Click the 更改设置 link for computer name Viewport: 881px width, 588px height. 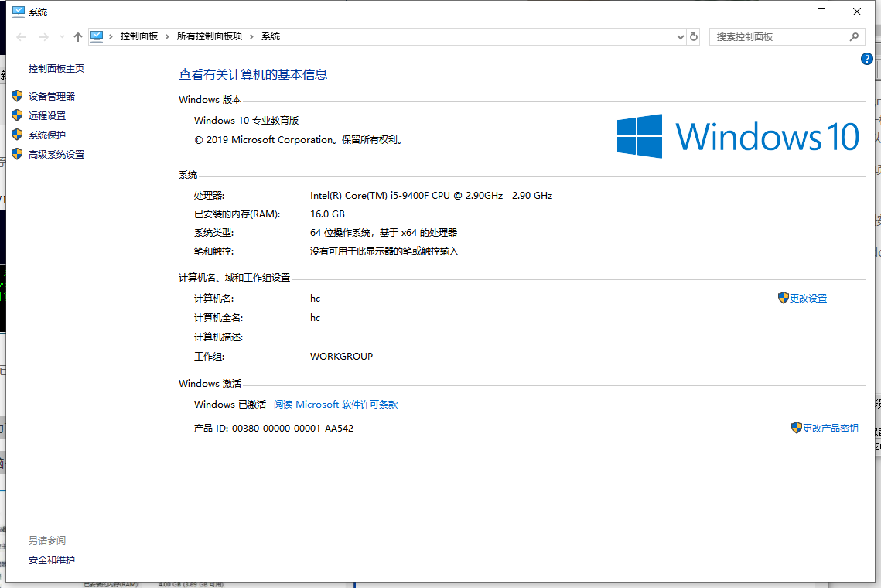(x=808, y=299)
